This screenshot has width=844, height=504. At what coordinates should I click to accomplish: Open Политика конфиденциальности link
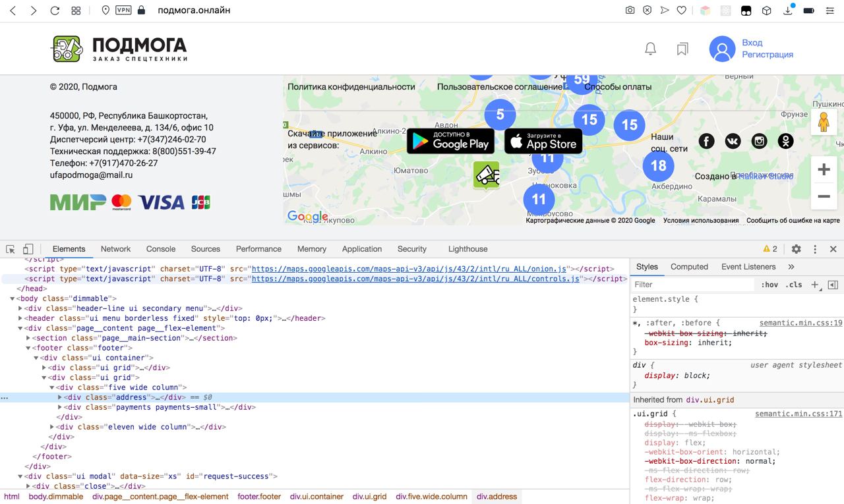(x=351, y=86)
